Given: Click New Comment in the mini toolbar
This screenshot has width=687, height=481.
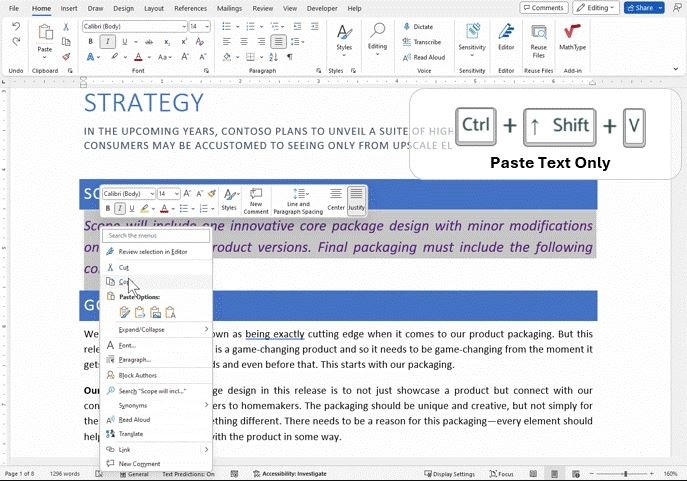Looking at the screenshot, I should [256, 199].
